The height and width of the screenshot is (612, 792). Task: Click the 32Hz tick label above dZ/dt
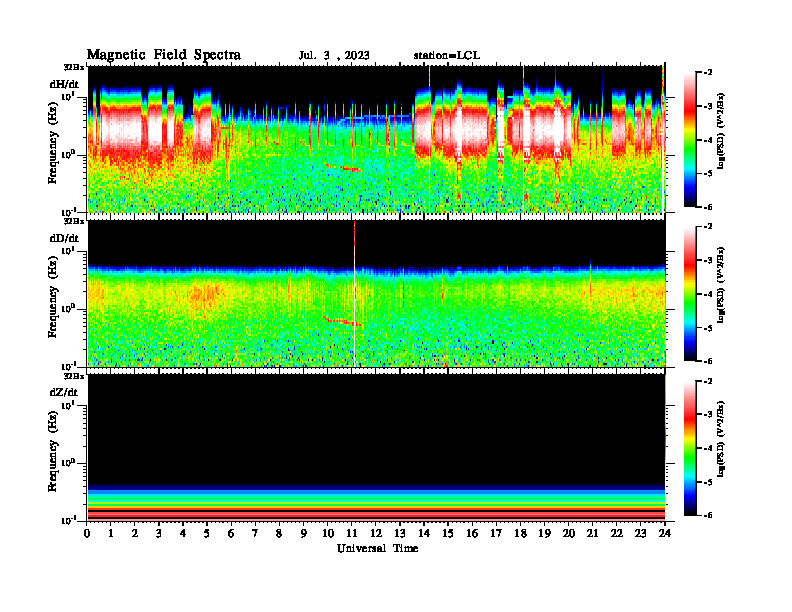74,376
